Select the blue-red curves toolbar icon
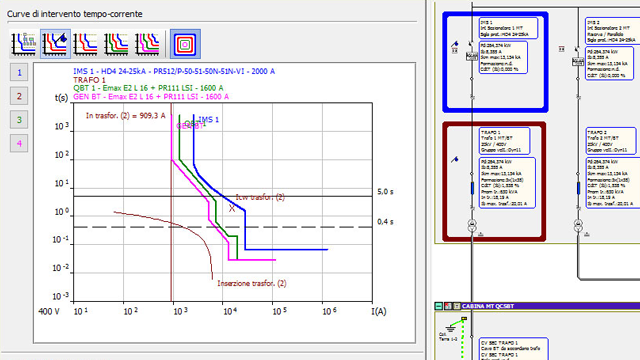 pos(85,44)
